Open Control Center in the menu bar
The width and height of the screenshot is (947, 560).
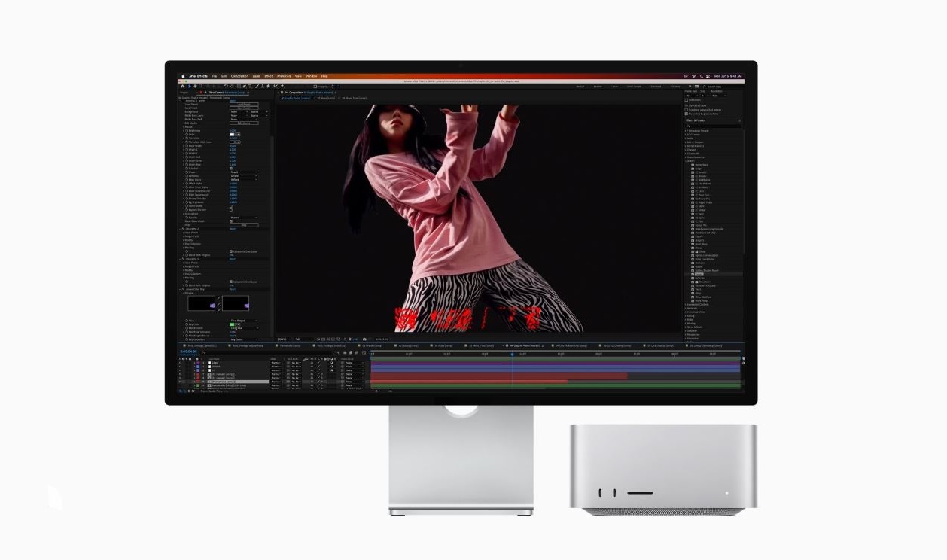point(708,76)
